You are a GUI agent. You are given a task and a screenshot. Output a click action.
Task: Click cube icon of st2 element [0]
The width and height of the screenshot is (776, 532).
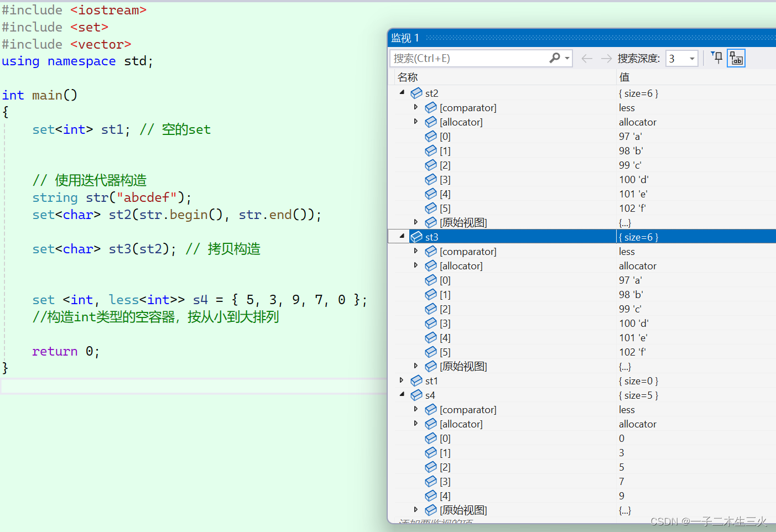(431, 136)
